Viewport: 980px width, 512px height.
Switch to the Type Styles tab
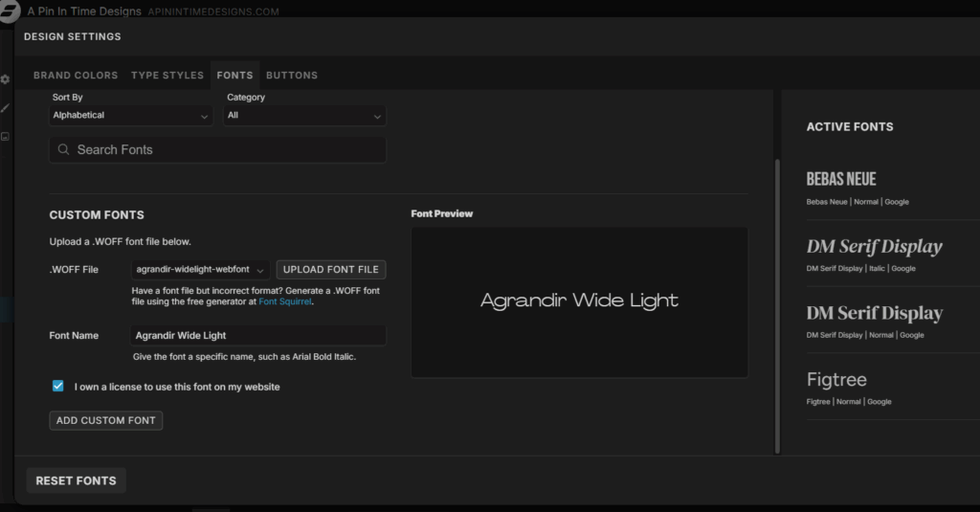pyautogui.click(x=167, y=75)
